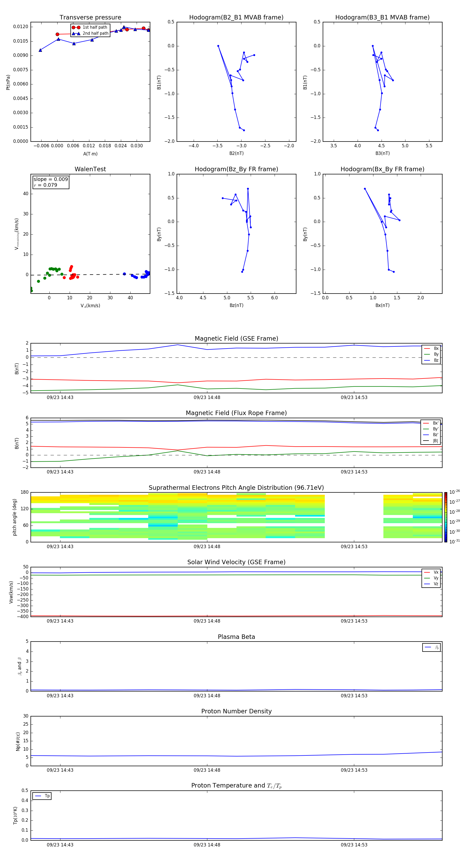Click the "B2(nT)" x-axis label

tap(236, 153)
